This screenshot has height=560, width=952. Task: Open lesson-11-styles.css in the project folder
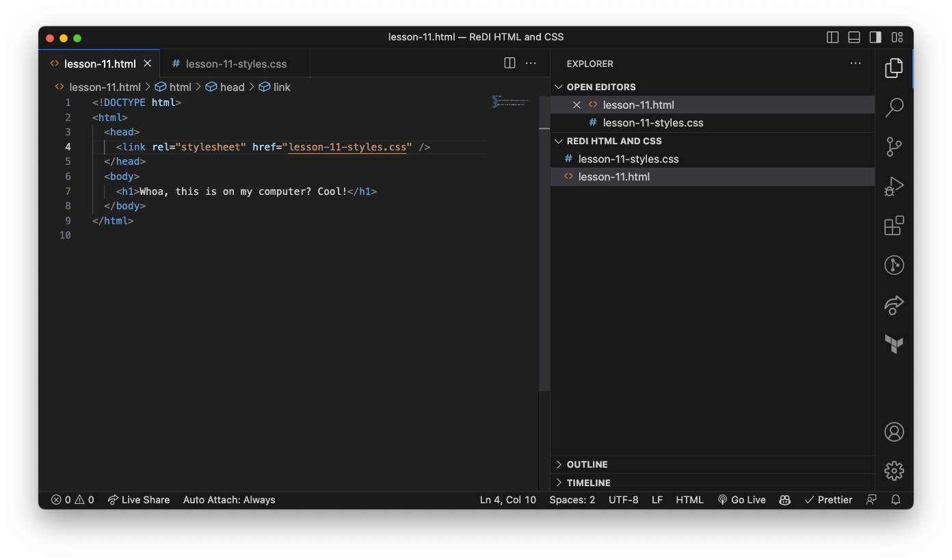[713, 159]
